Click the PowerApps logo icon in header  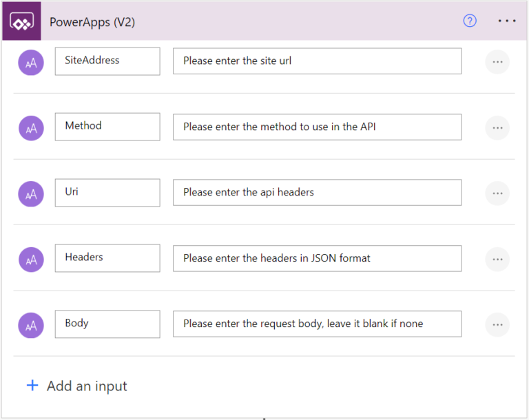21,21
